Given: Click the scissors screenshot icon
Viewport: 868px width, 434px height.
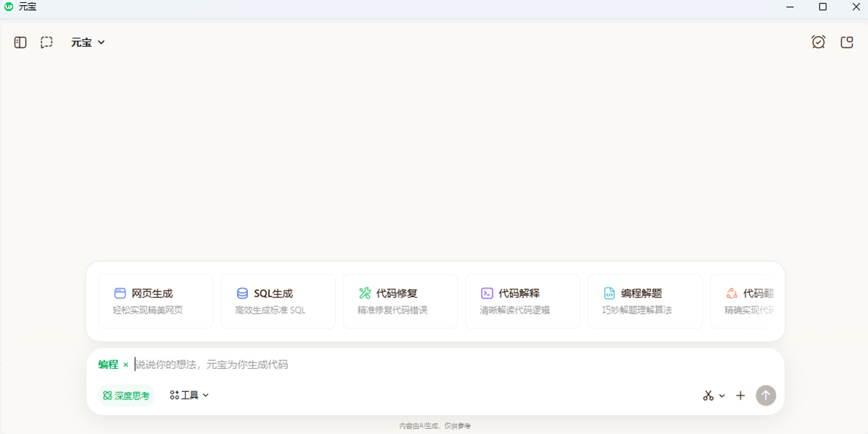Looking at the screenshot, I should (708, 396).
